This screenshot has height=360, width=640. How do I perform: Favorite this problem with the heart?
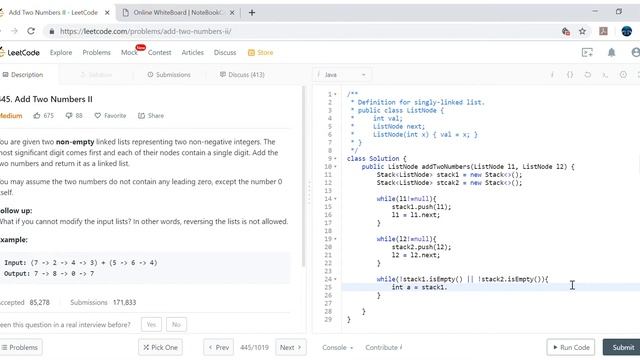pyautogui.click(x=110, y=116)
